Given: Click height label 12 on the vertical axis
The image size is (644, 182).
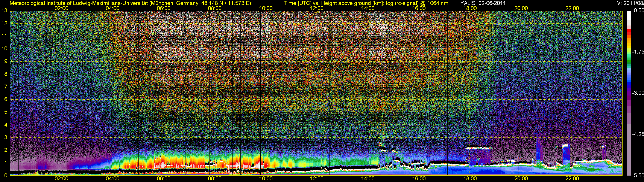Looking at the screenshot, I should tap(5, 23).
